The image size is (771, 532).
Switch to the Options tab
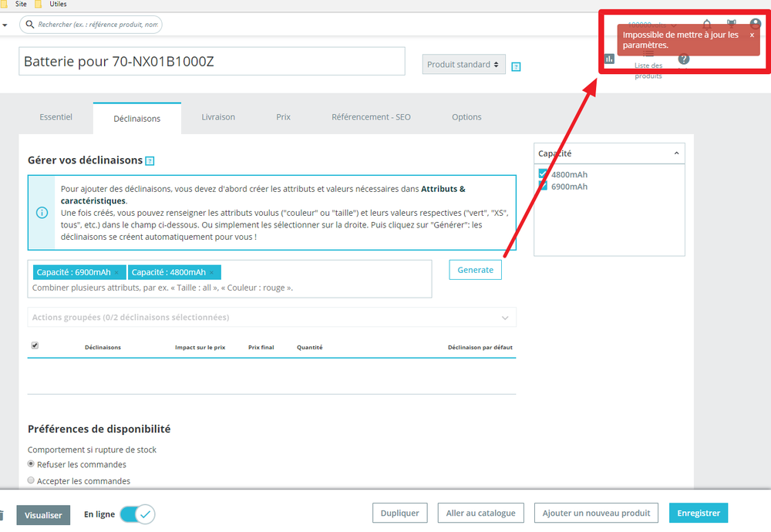tap(466, 117)
